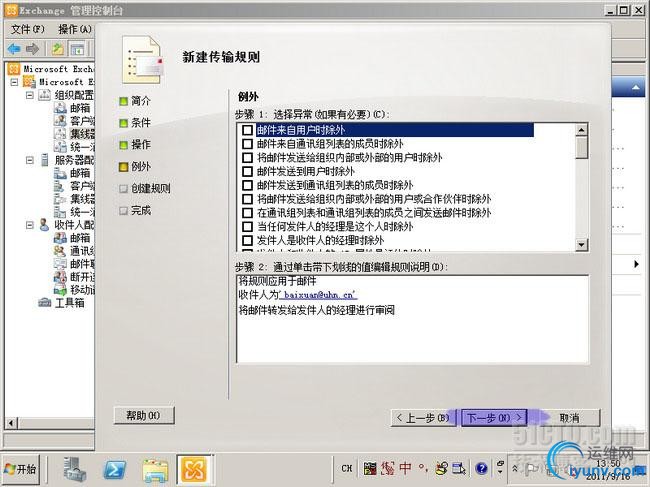
Task: Click the 取消 button
Action: (570, 418)
